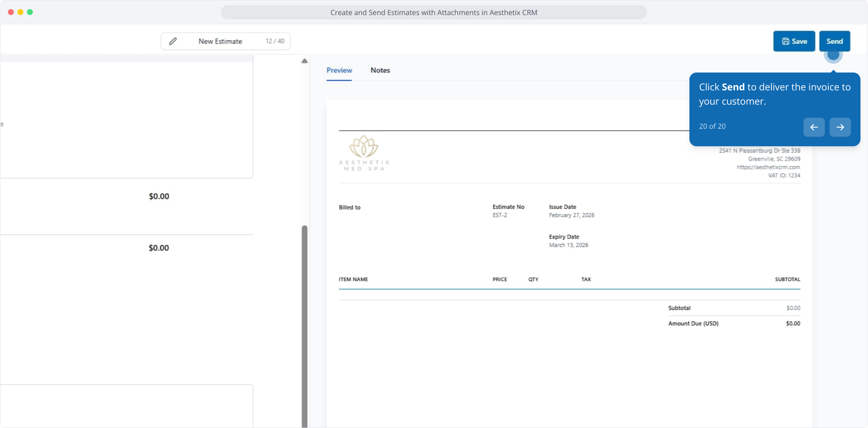The height and width of the screenshot is (428, 868).
Task: Click the red close window button
Action: click(x=11, y=12)
